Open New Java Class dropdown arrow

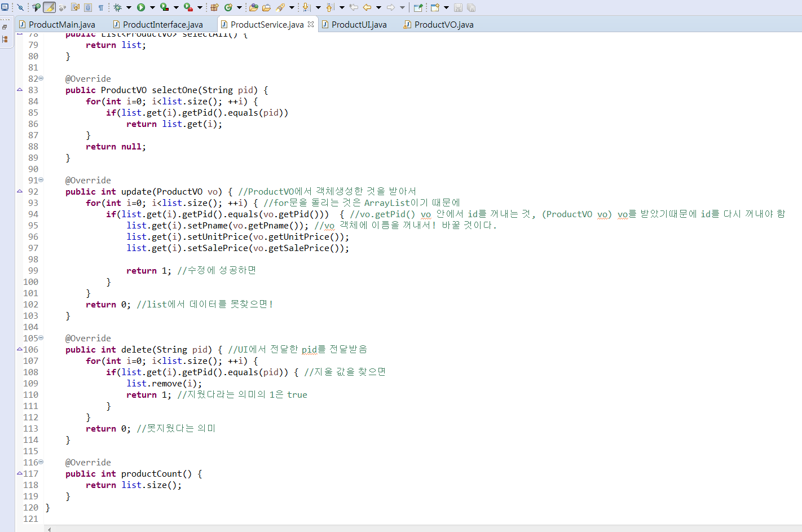click(239, 7)
